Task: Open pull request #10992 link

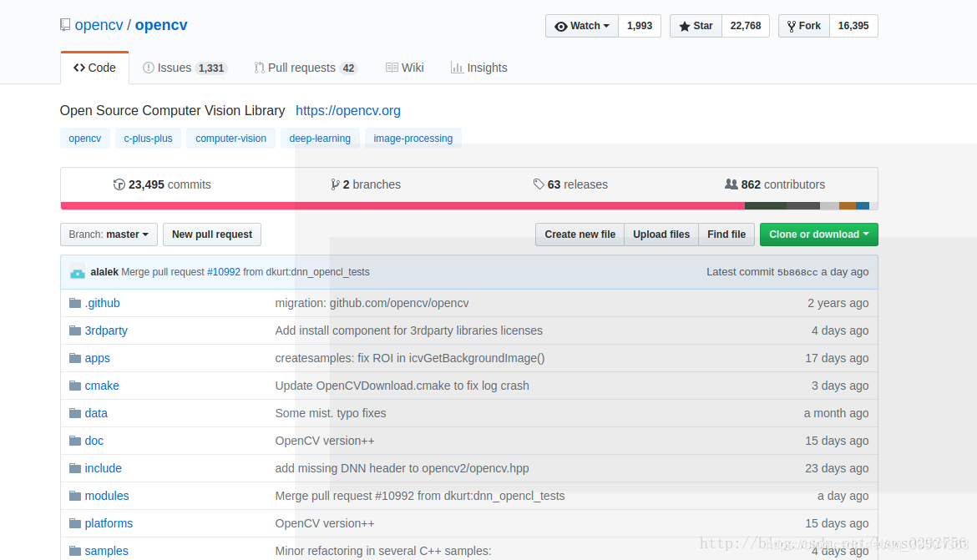Action: click(224, 272)
